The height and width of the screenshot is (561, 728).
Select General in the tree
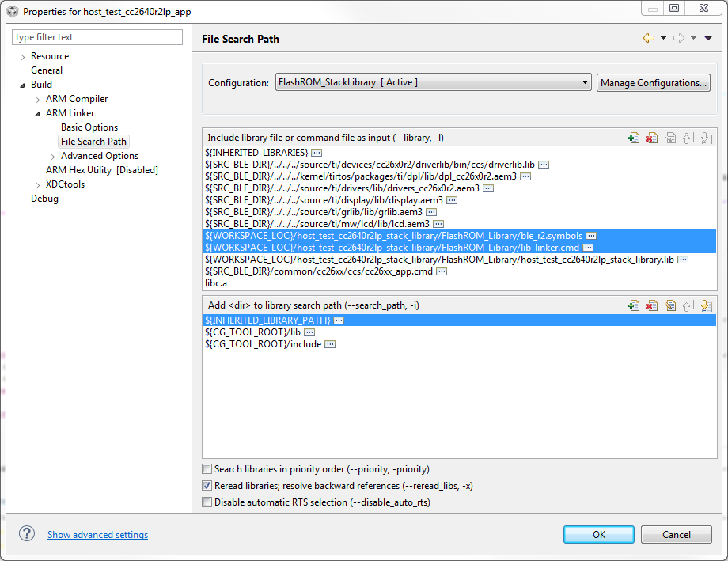tap(47, 70)
